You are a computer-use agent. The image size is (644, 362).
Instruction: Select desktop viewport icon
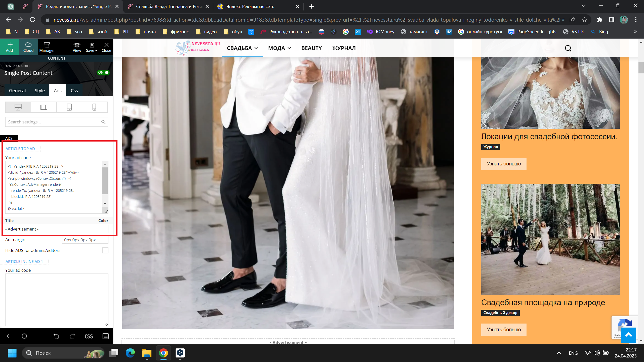[18, 107]
